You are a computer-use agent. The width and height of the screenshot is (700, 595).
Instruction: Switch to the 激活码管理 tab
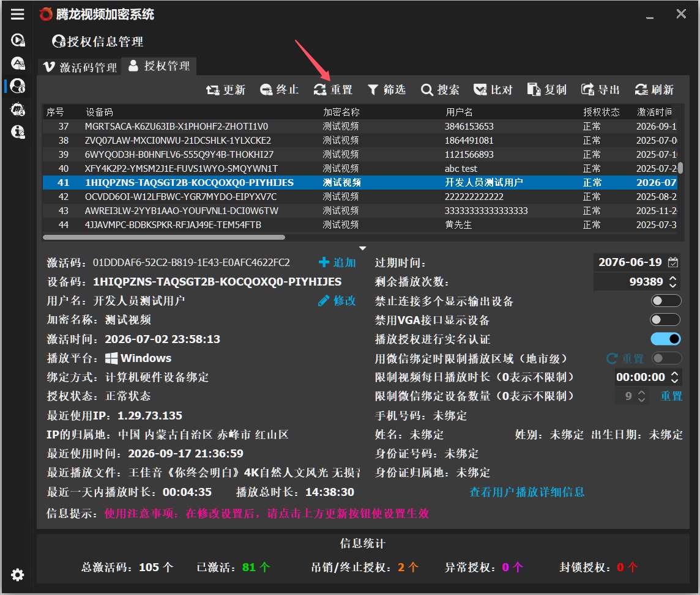click(x=80, y=67)
